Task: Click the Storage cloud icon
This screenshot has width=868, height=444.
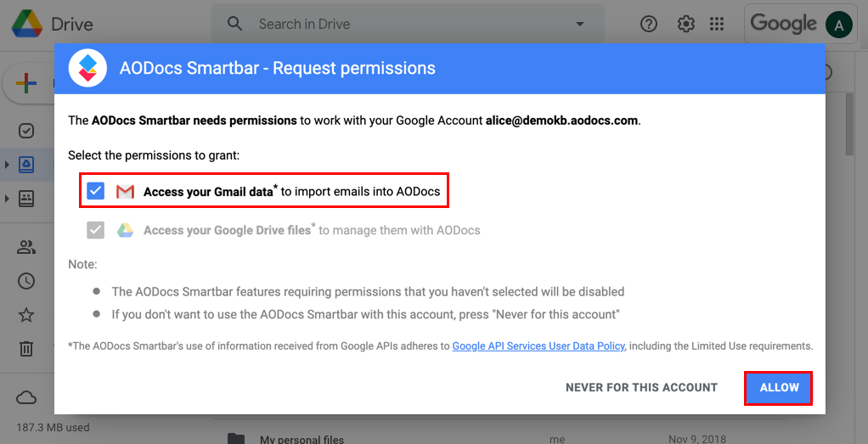Action: coord(26,397)
